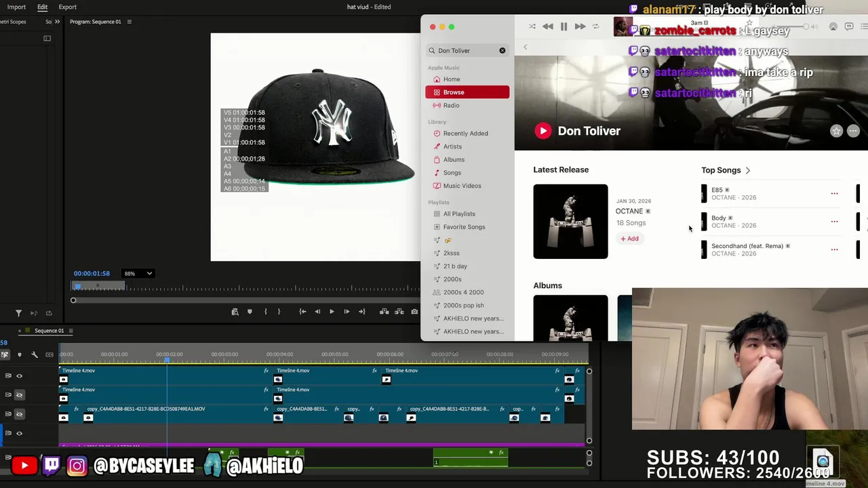Toggle eye on the fourth video track
This screenshot has height=488, width=868.
[x=19, y=432]
